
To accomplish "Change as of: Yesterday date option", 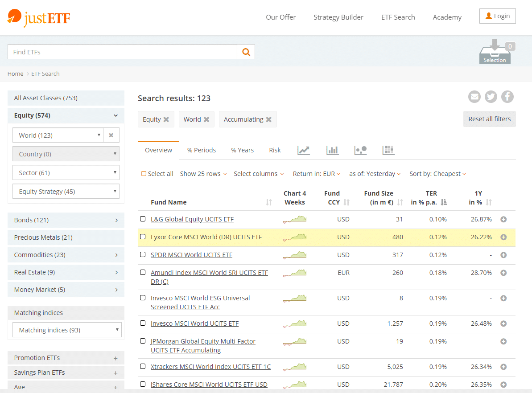I will (x=375, y=174).
